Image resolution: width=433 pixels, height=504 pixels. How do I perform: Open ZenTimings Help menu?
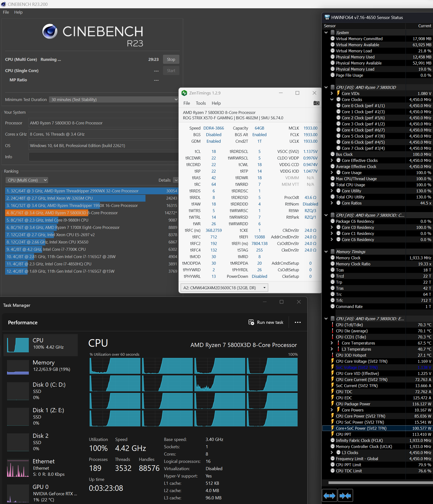[x=216, y=103]
